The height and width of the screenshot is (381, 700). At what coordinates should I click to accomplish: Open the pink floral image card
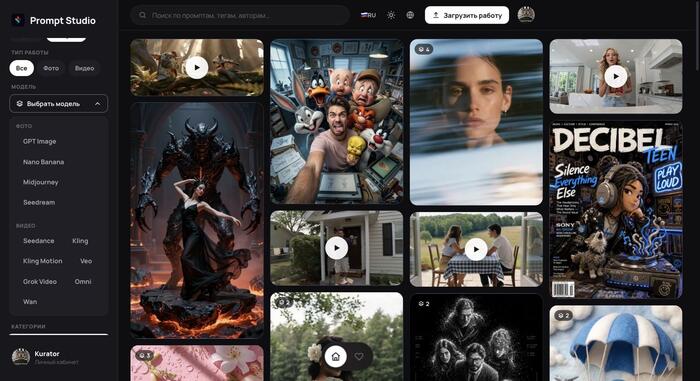[197, 363]
